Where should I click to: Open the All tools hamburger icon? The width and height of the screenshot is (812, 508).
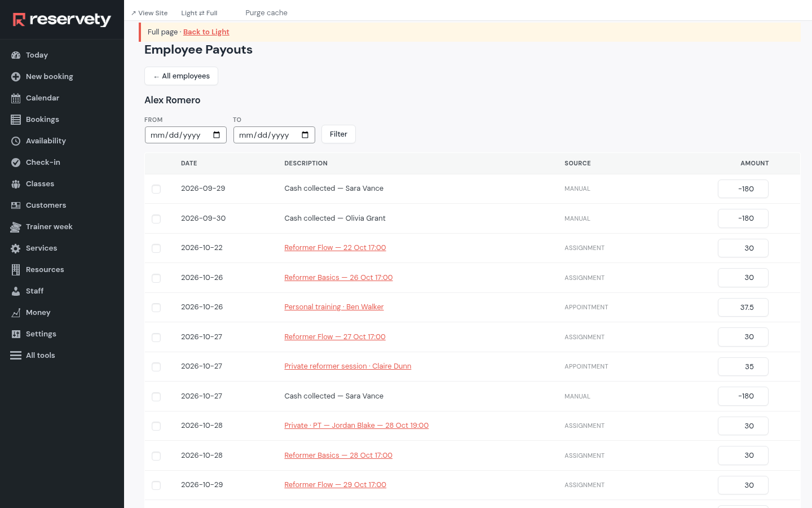16,356
